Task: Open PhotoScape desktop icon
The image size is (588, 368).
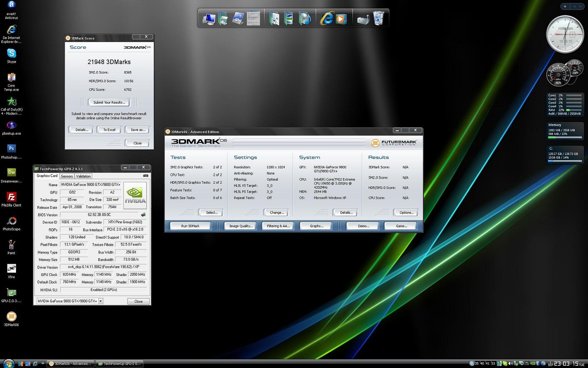Action: tap(11, 223)
